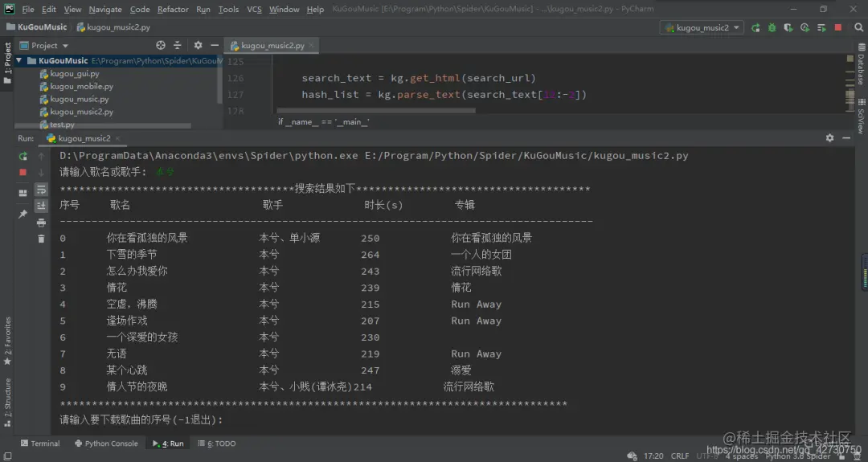Open Search Everywhere magnifier
The image size is (868, 462).
click(x=858, y=27)
